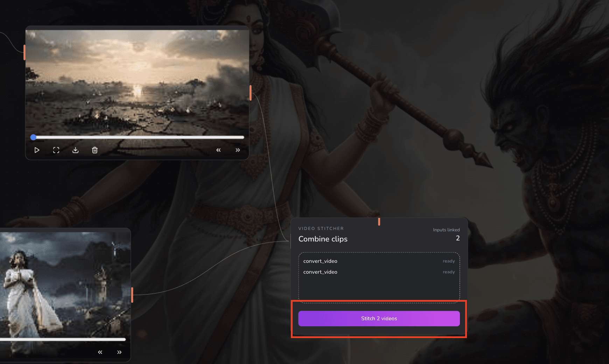Screen dimensions: 609x364
Task: Open battlefield video in fullscreen
Action: 56,150
